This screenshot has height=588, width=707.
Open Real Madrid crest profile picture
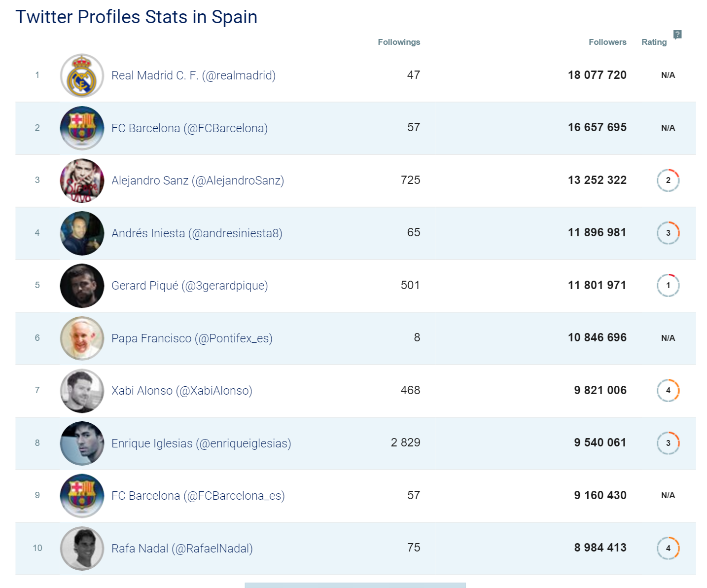pos(82,75)
